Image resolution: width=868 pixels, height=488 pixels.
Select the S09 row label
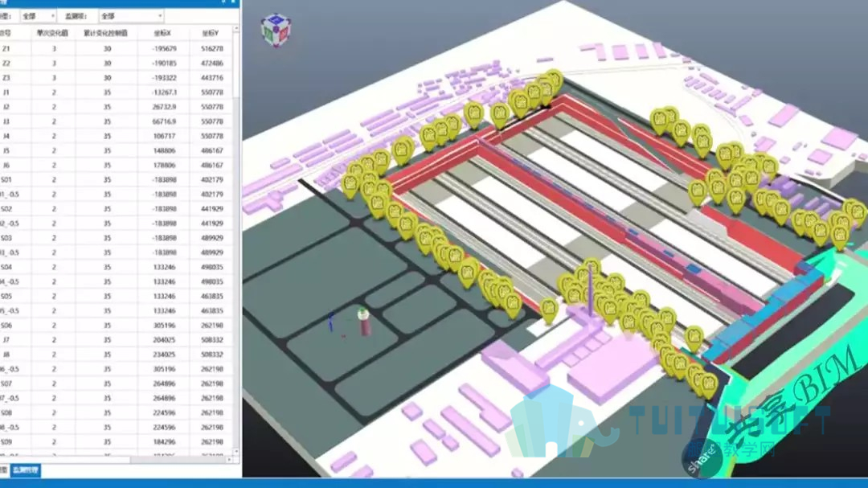point(6,442)
